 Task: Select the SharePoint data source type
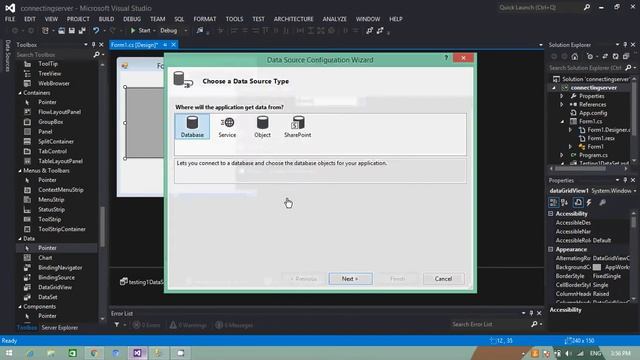coord(298,127)
